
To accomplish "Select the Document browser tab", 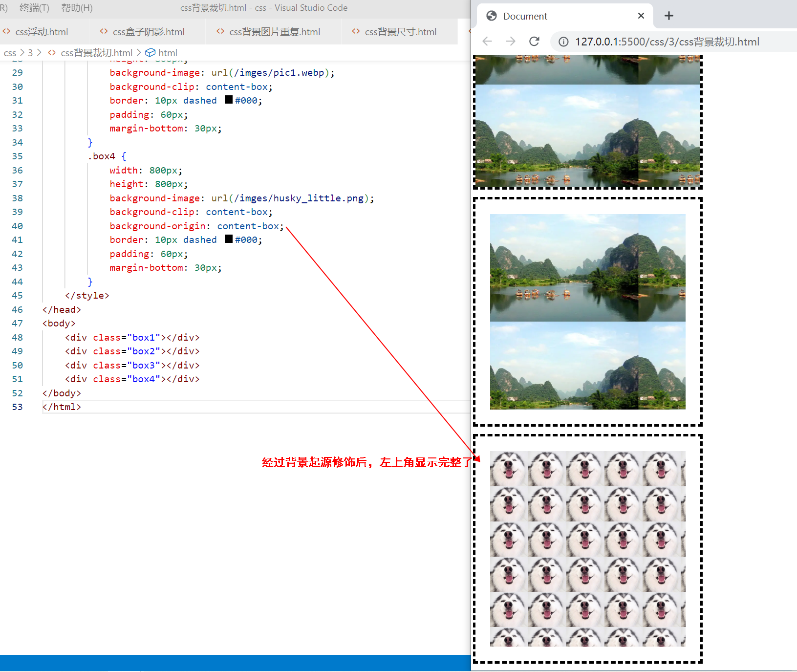I will [565, 16].
